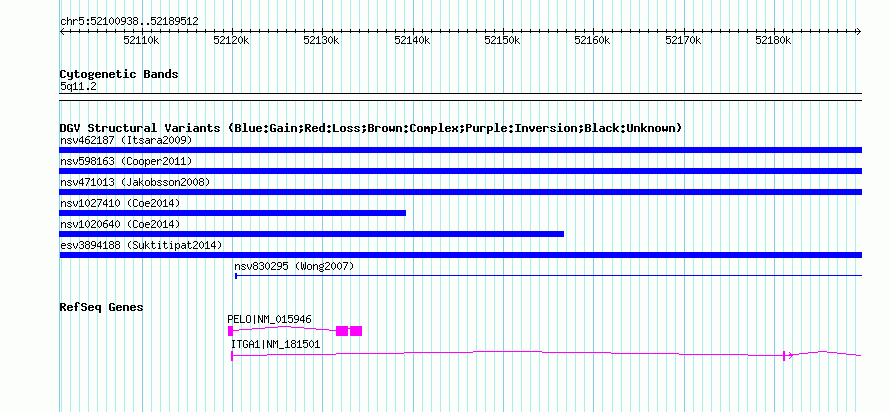Click the left arrow of the ruler

[x=62, y=32]
